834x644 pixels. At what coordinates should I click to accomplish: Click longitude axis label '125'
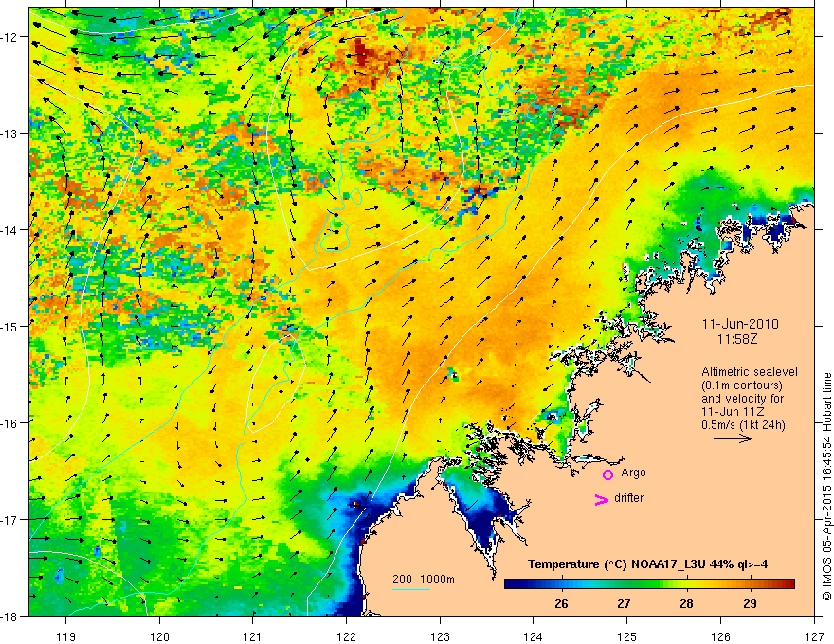[626, 636]
